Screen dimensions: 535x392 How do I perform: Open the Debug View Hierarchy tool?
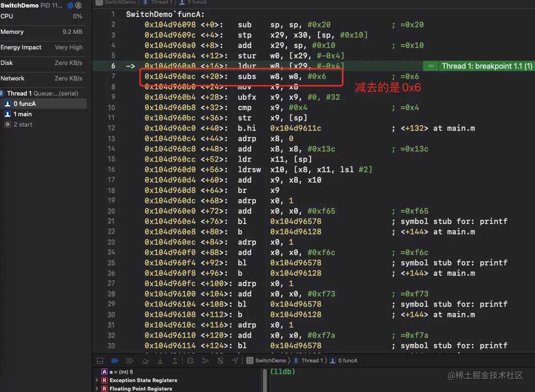(x=191, y=360)
